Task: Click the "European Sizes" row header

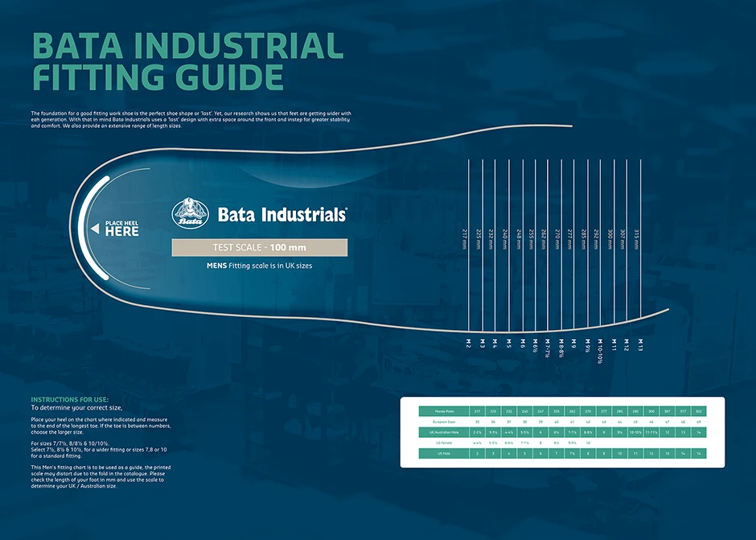Action: pyautogui.click(x=444, y=422)
